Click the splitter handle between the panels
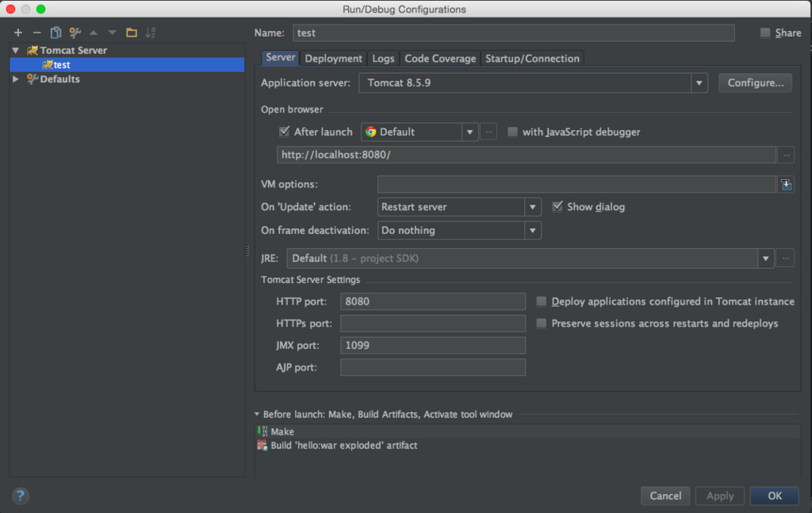Screen dimensions: 812x513 pos(247,251)
